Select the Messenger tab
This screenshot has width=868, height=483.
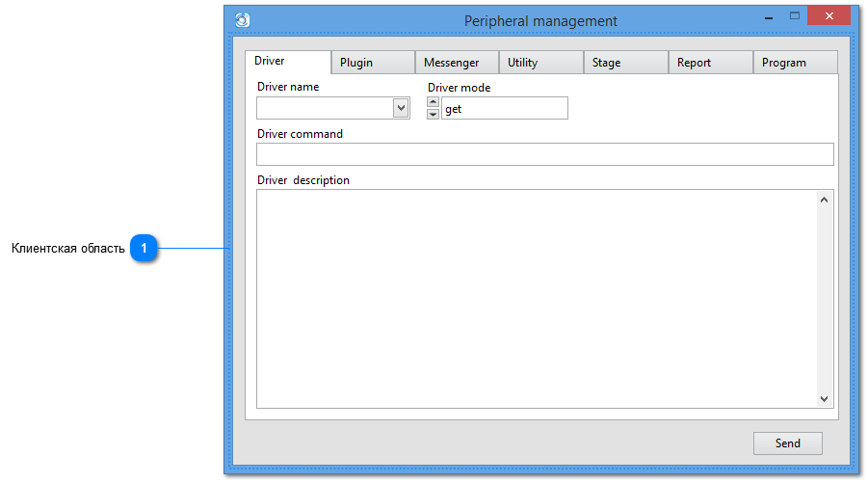click(457, 63)
